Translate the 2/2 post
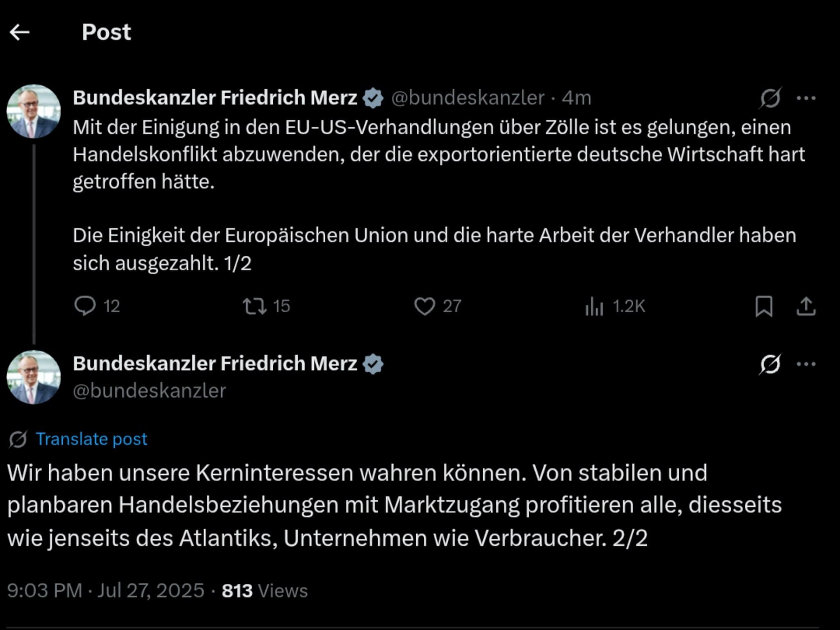840x630 pixels. coord(91,439)
